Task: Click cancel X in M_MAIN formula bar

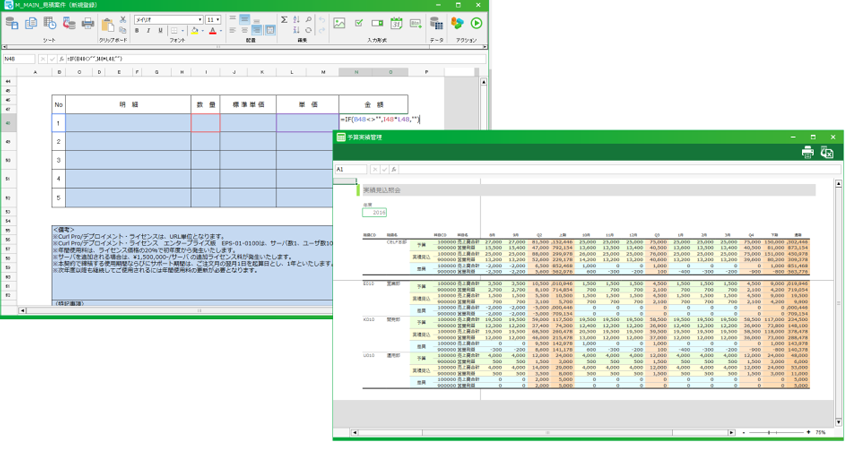Action: (x=43, y=59)
